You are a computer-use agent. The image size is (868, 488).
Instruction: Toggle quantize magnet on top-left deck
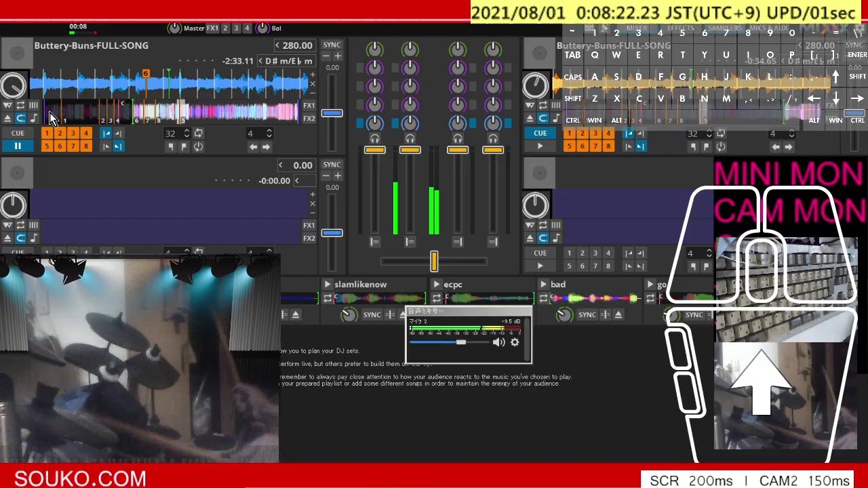pyautogui.click(x=20, y=119)
